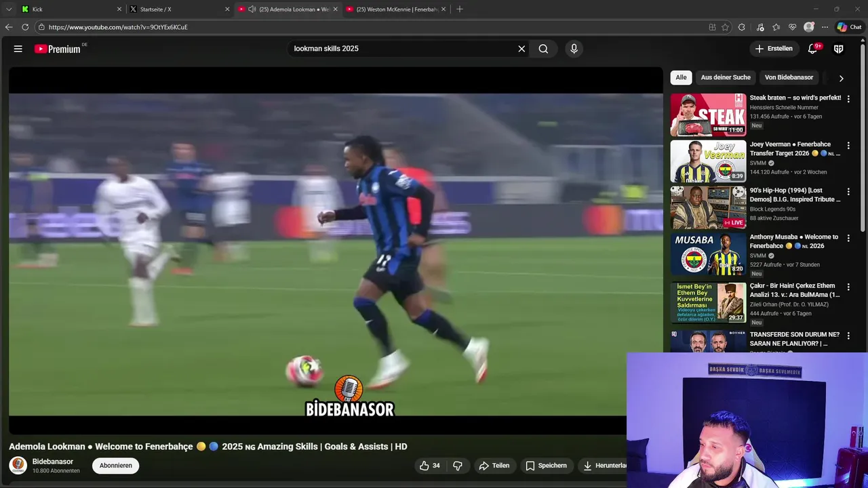
Task: Open options for Çakır - Bir Hain video
Action: tap(848, 287)
